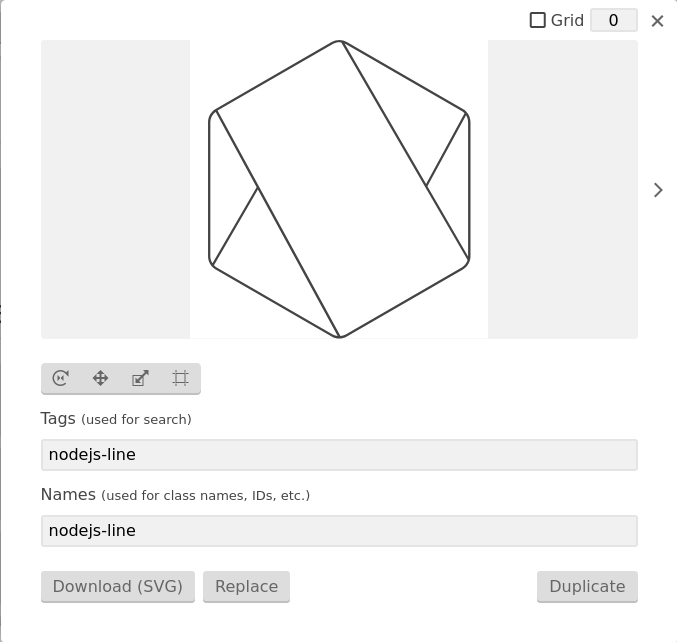
Task: Click the nodejs hexagon icon preview
Action: coord(339,189)
